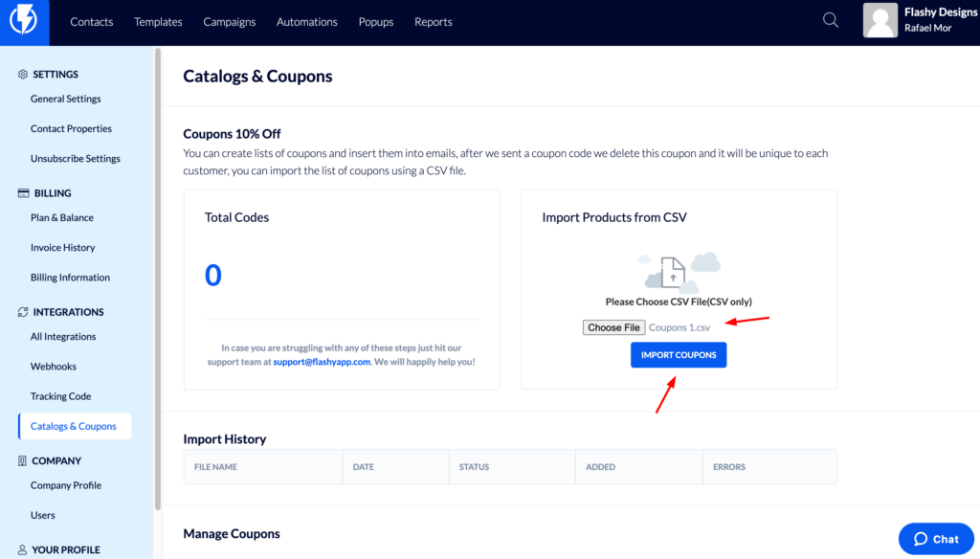Open Company Profile

pos(66,485)
